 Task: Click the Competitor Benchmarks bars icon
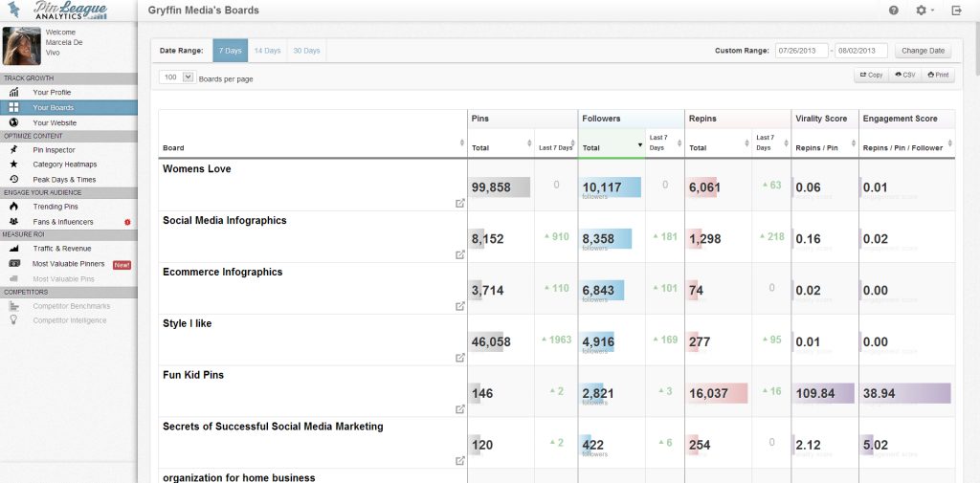point(13,306)
